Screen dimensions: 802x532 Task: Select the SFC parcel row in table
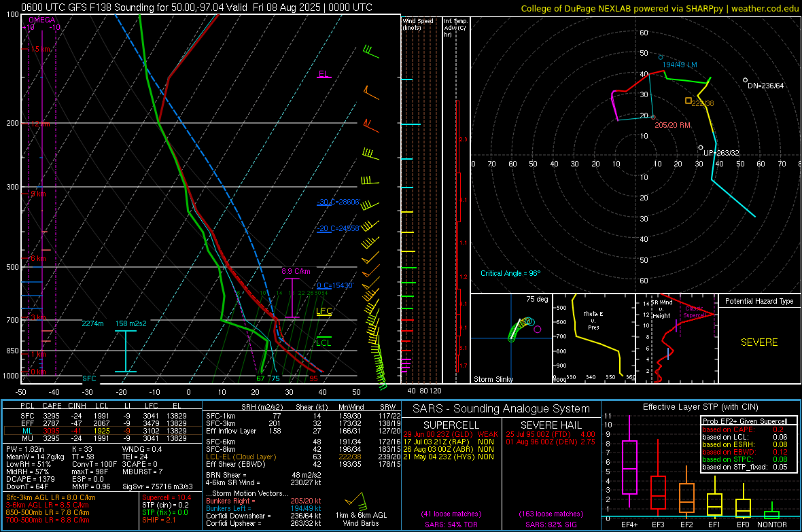coord(103,416)
